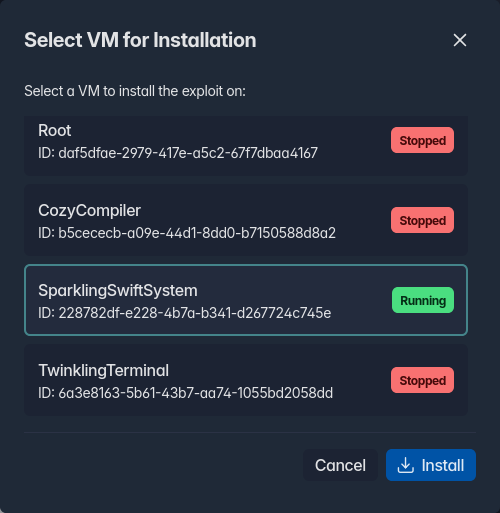
Task: Click the dialog title Select VM for Installation
Action: point(140,40)
